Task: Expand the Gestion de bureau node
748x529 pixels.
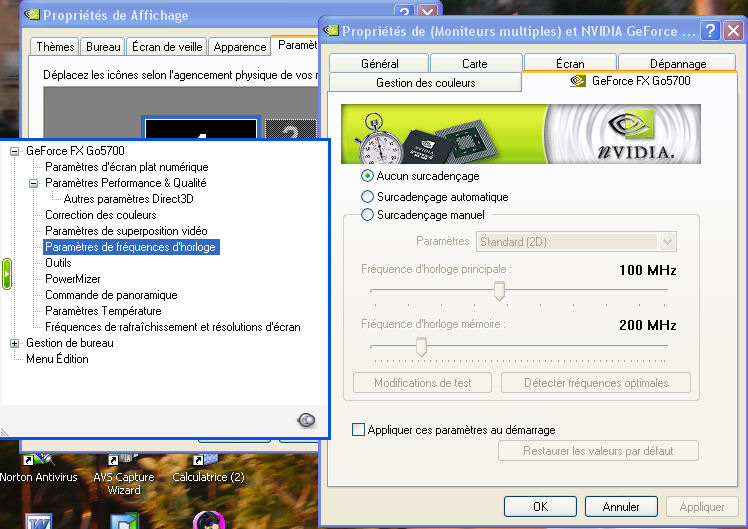Action: pos(14,343)
